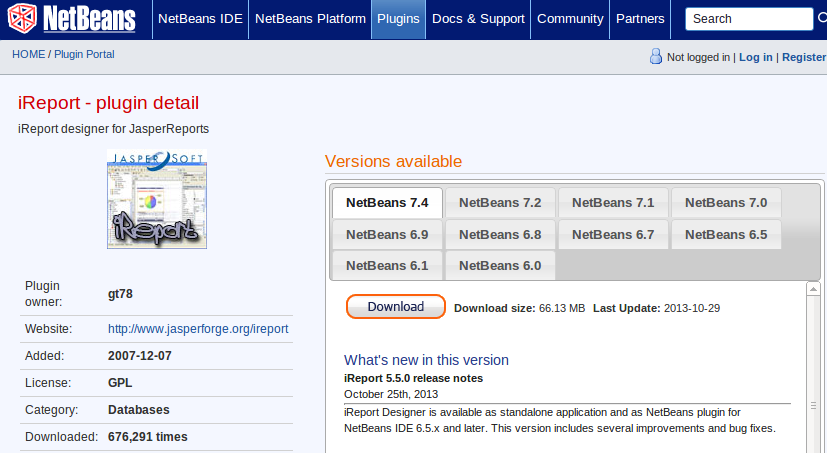Viewport: 827px width, 453px height.
Task: Click the download size '66.13 MB'
Action: 562,309
